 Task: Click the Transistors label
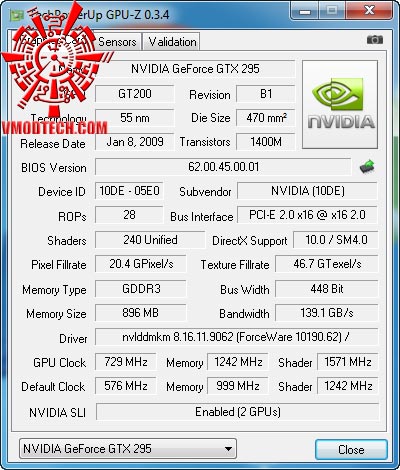[x=205, y=142]
